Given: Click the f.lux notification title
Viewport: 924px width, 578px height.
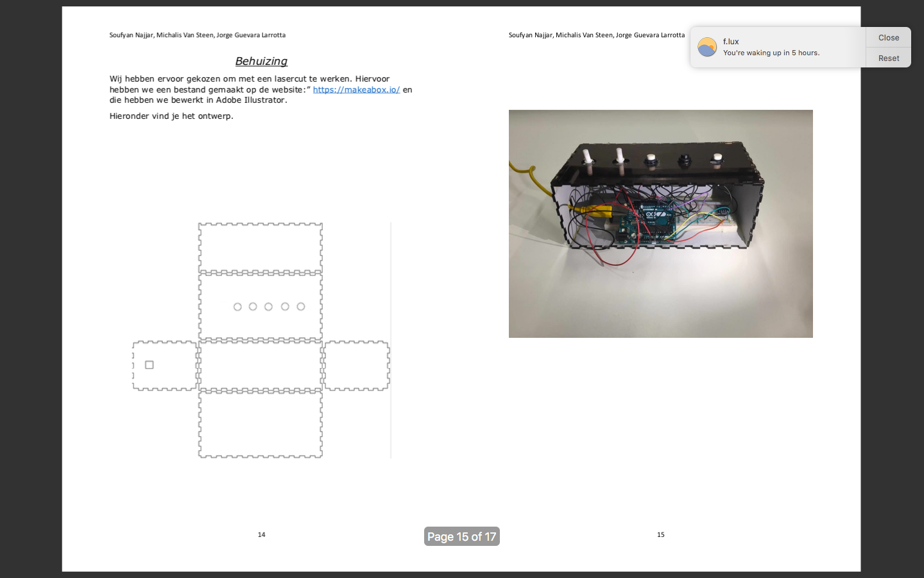Looking at the screenshot, I should (731, 41).
